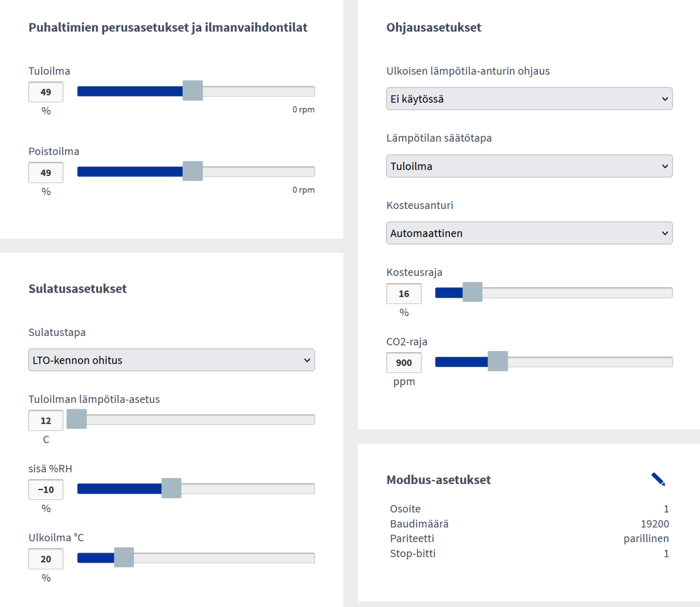This screenshot has width=700, height=607.
Task: Click the sisä %RH slider handle
Action: [x=171, y=488]
